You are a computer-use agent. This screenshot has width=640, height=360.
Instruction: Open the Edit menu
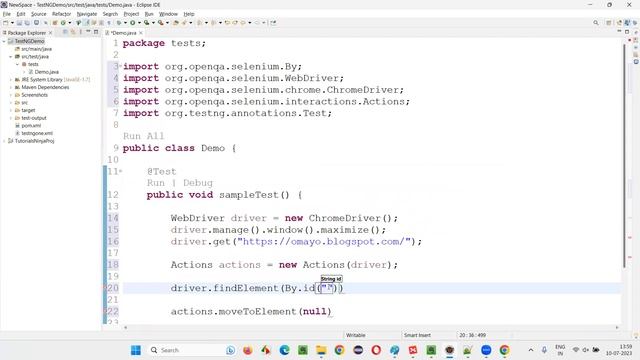click(x=21, y=14)
